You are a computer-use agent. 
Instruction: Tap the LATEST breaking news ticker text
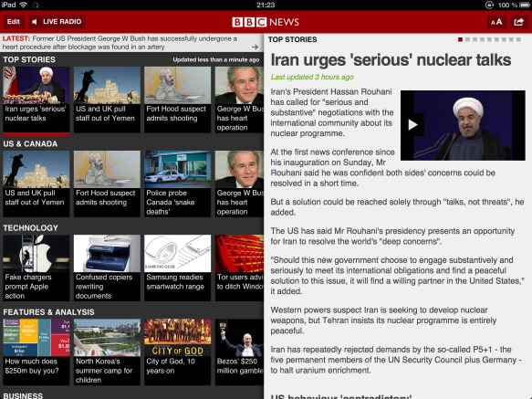coord(120,43)
